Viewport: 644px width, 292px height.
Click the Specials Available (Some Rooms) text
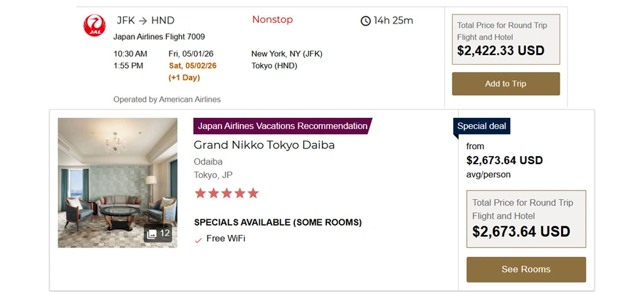coord(277,222)
